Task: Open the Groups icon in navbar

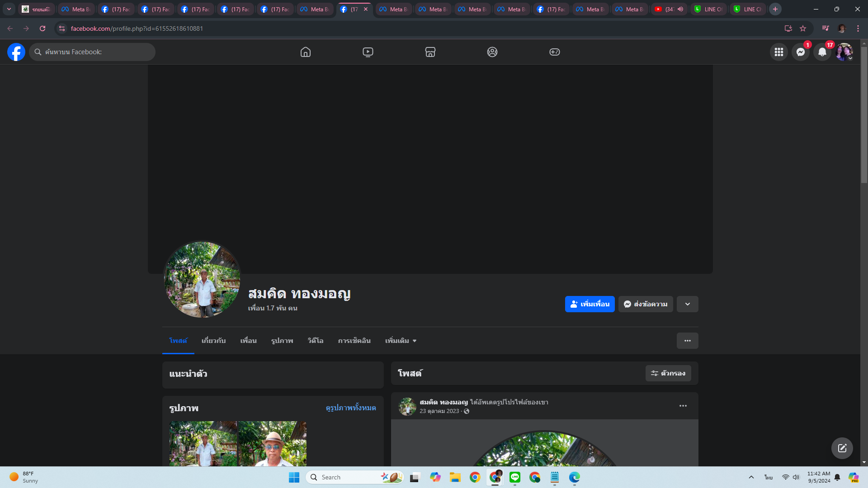Action: pyautogui.click(x=492, y=52)
